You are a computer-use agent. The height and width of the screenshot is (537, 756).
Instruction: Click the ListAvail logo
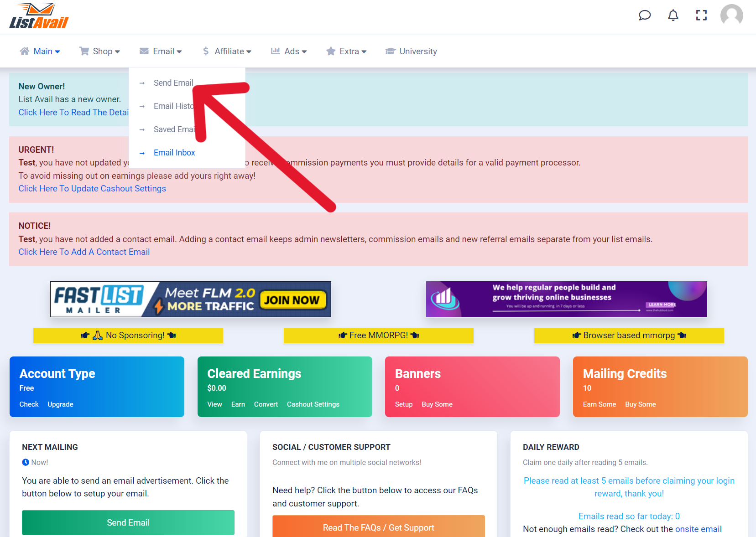(x=39, y=16)
